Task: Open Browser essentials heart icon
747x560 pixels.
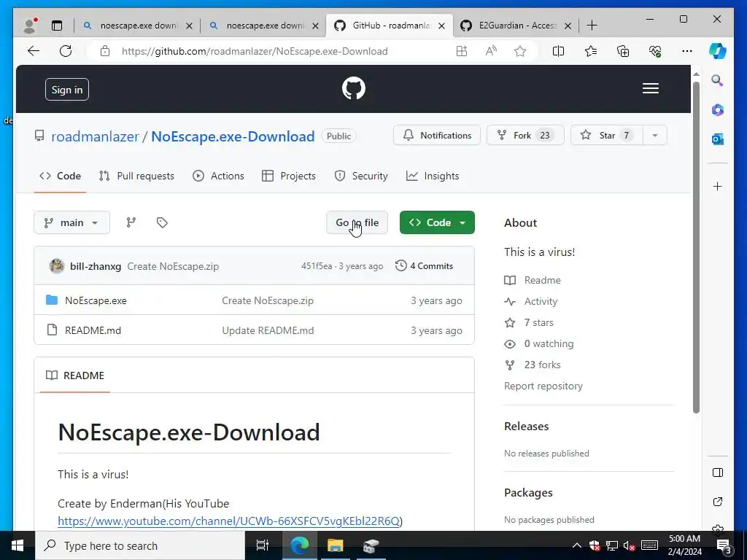Action: 656,51
